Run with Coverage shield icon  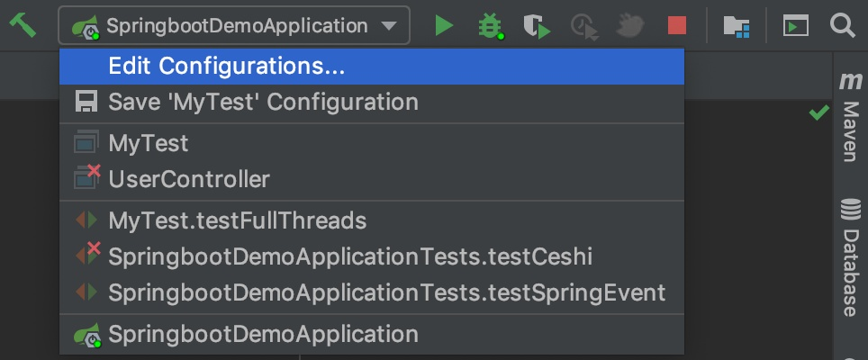[x=538, y=26]
